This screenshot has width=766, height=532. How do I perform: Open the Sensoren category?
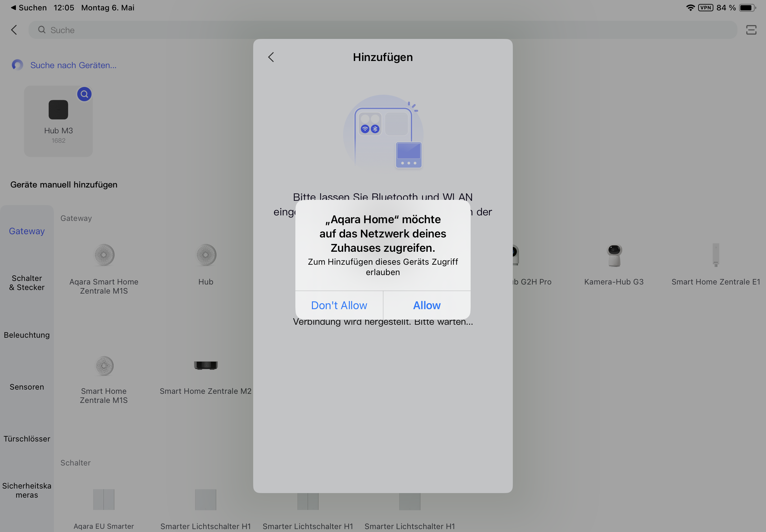click(27, 387)
